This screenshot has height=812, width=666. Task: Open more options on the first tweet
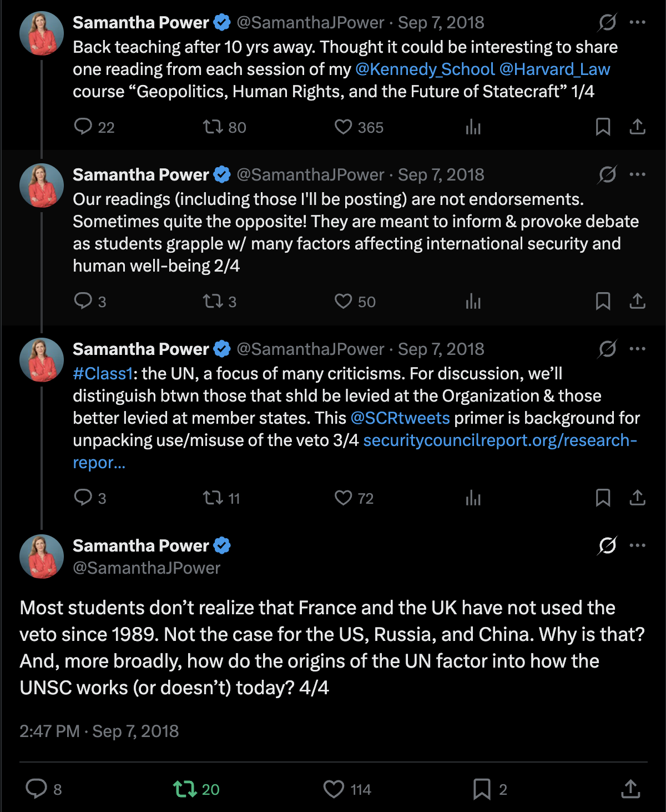(x=637, y=22)
